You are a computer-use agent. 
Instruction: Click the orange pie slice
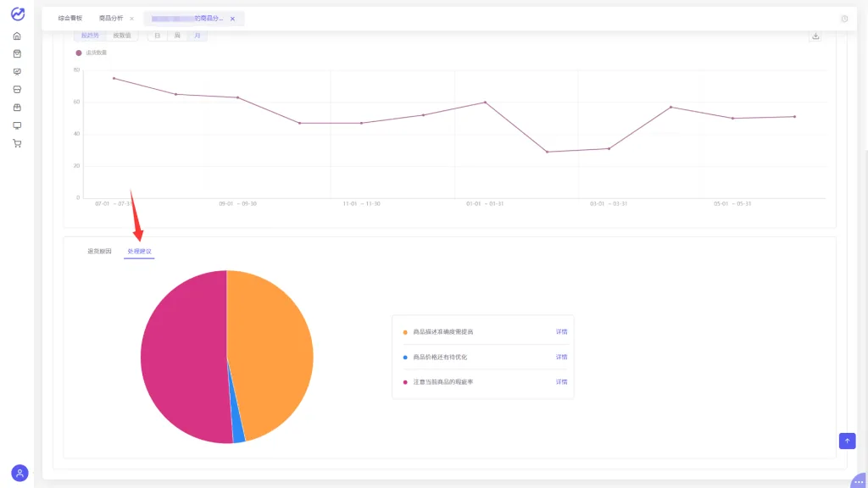[x=271, y=354]
